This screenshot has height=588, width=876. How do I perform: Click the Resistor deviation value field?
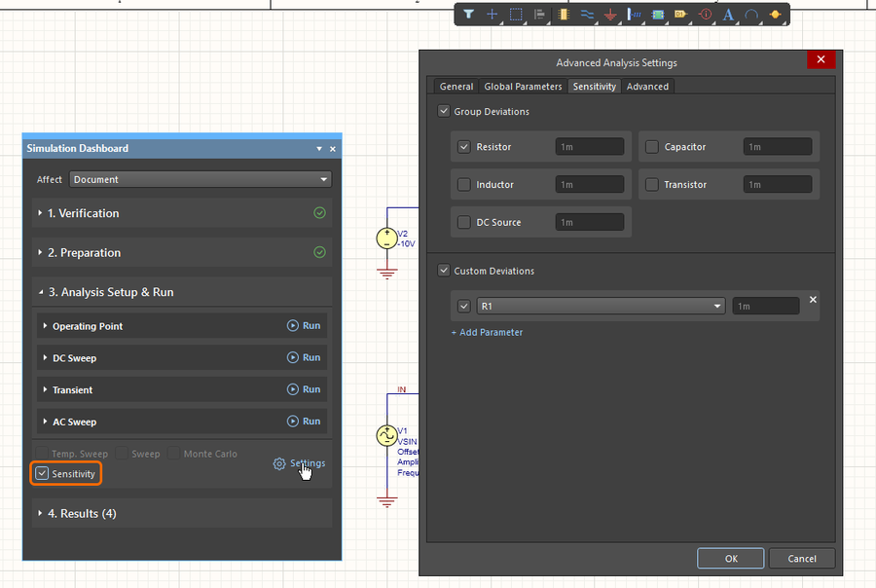click(590, 147)
